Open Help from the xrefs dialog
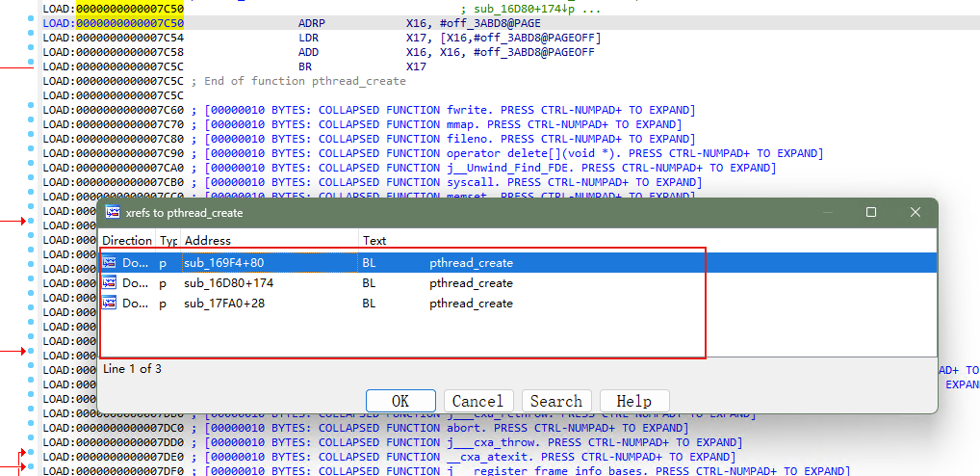This screenshot has height=476, width=980. 634,401
